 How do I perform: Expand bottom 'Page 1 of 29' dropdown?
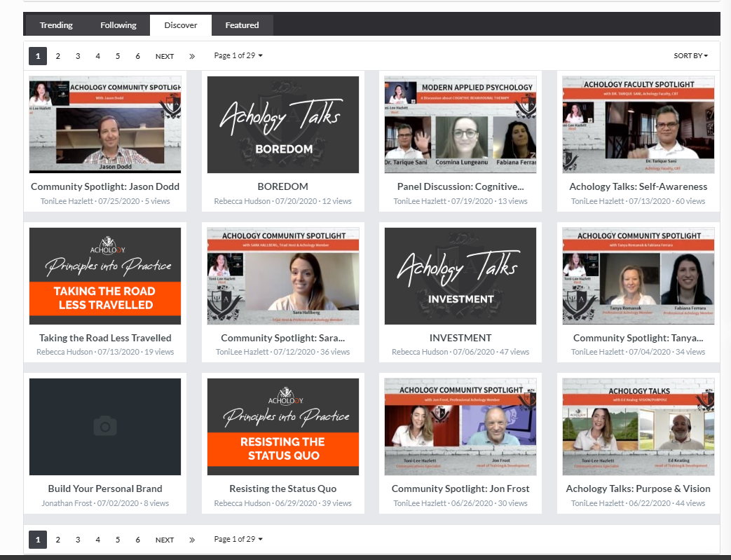pyautogui.click(x=238, y=539)
